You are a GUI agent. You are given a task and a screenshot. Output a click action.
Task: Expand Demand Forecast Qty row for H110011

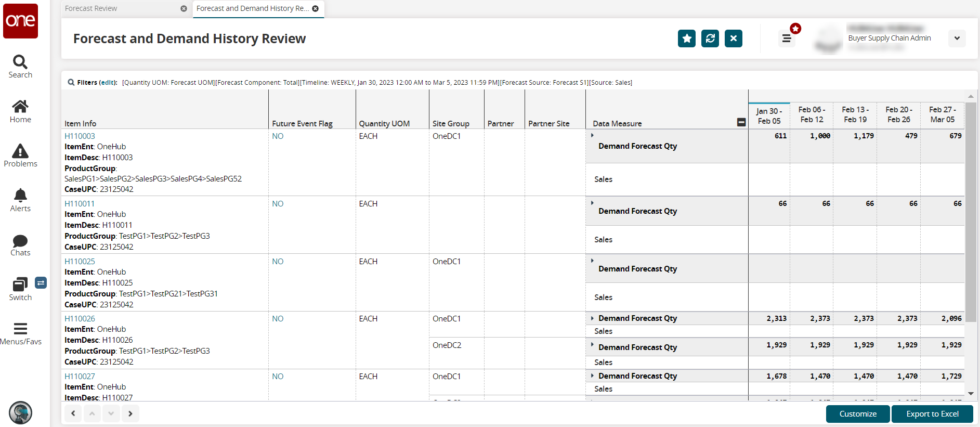[592, 203]
